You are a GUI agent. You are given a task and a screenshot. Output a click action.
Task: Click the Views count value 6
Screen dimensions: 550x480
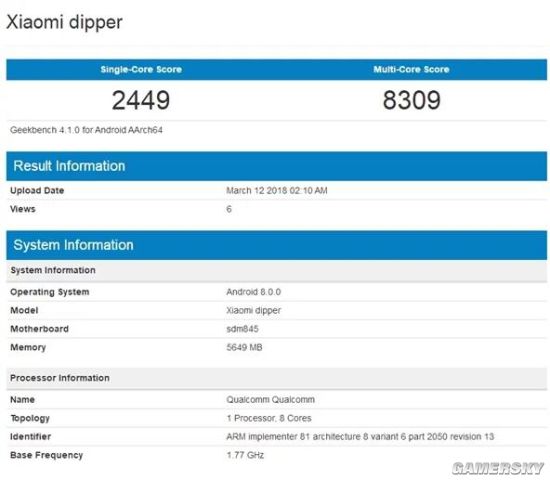click(x=229, y=209)
